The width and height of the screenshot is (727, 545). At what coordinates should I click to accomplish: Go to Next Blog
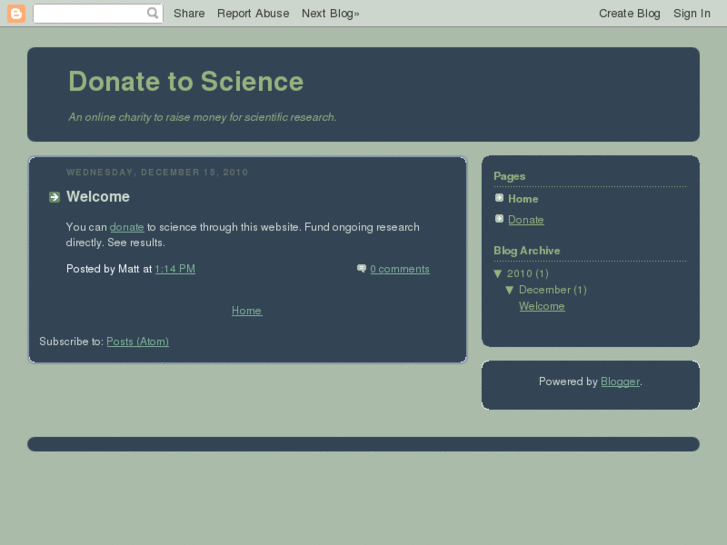click(330, 13)
